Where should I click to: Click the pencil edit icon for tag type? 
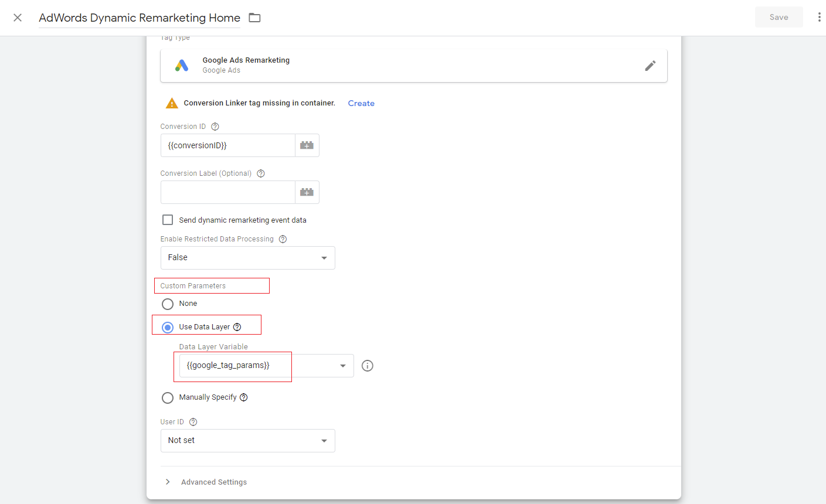(650, 66)
